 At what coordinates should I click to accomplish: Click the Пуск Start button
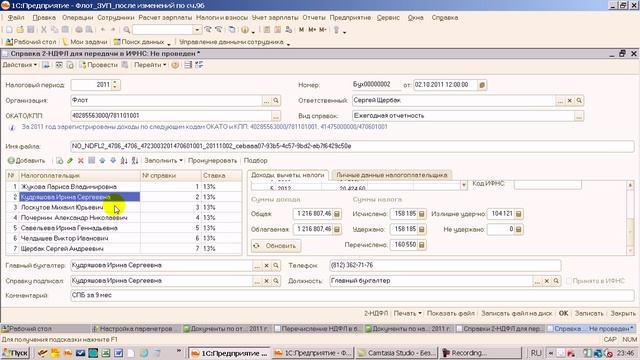[15, 353]
